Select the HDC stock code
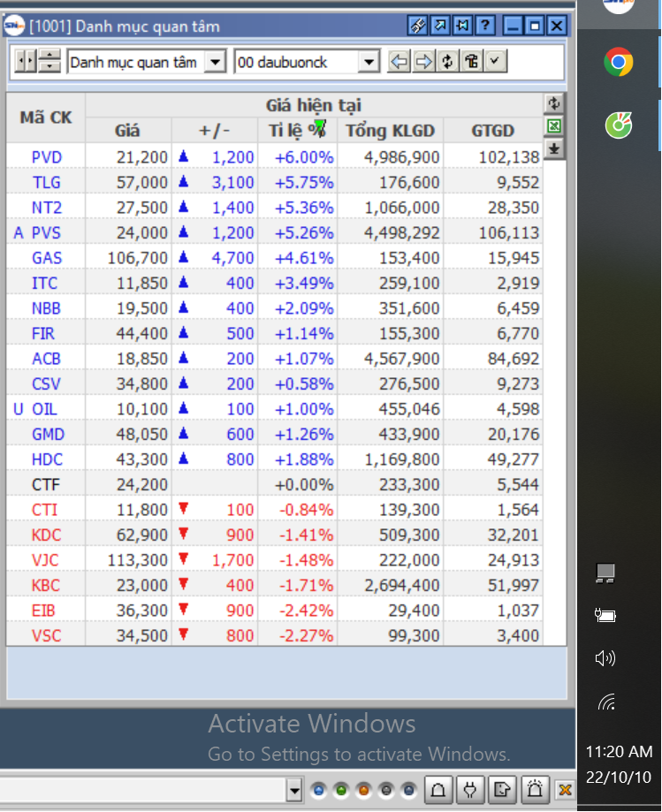Viewport: 662px width, 812px height. coord(47,459)
